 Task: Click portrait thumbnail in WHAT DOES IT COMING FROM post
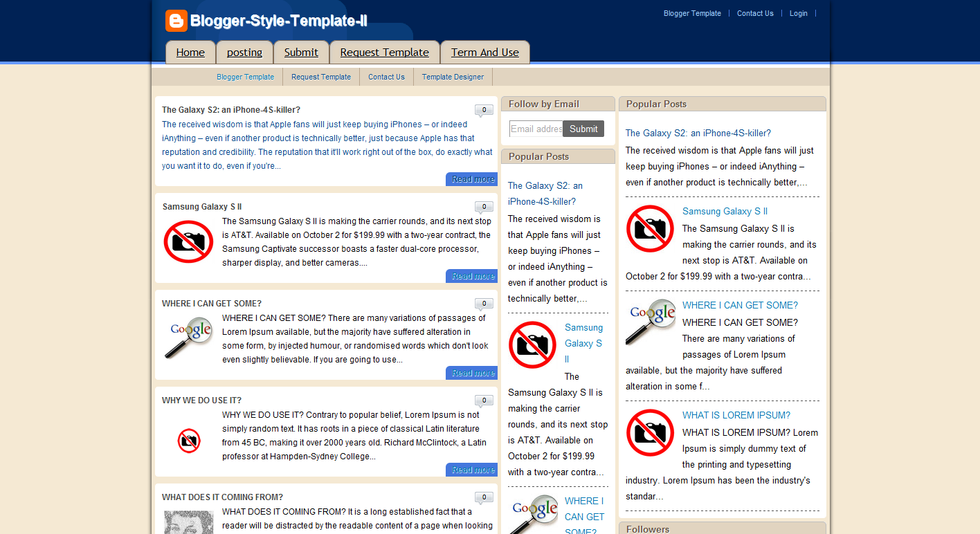(188, 522)
